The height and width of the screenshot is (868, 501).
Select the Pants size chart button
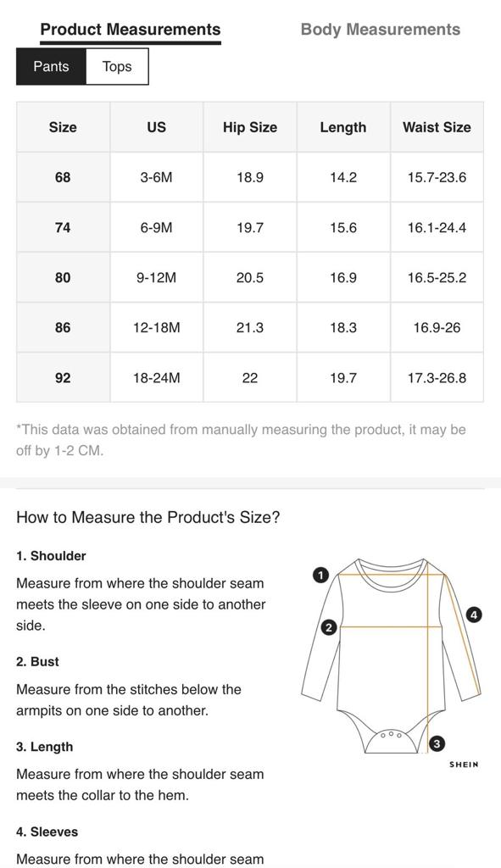[51, 66]
